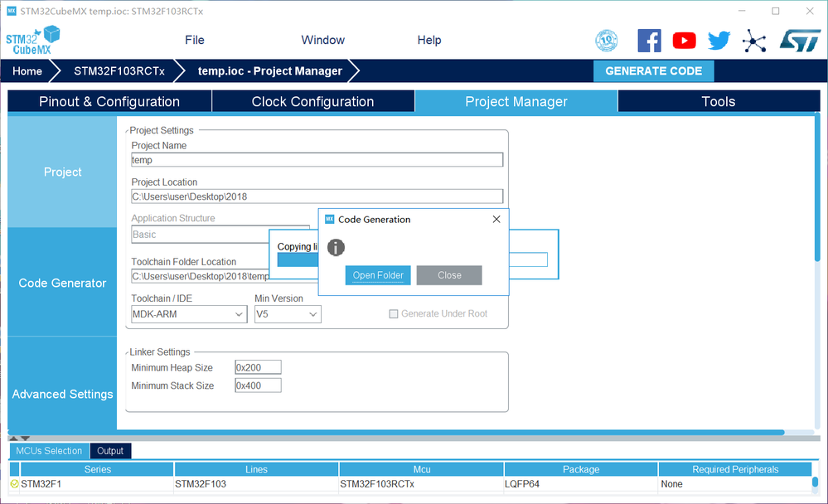Click the Required Peripherals column header

tap(735, 469)
